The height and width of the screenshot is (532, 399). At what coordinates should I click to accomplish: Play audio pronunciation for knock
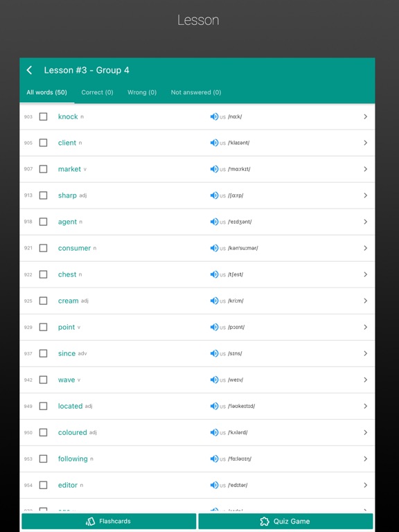point(214,116)
